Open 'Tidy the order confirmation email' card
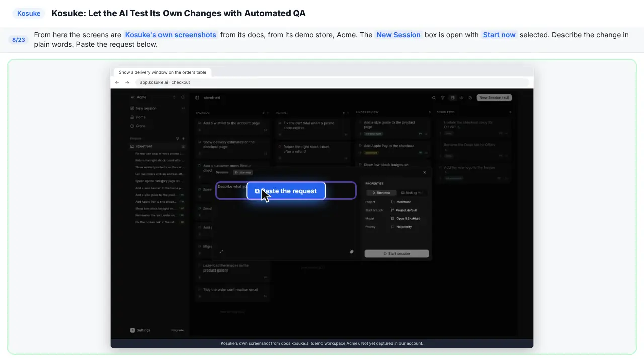The height and width of the screenshot is (362, 644). 233,293
